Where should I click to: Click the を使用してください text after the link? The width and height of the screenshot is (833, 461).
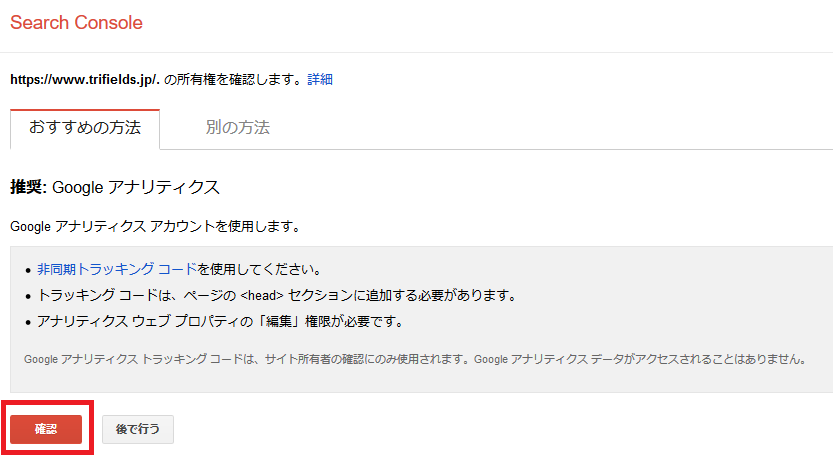260,269
